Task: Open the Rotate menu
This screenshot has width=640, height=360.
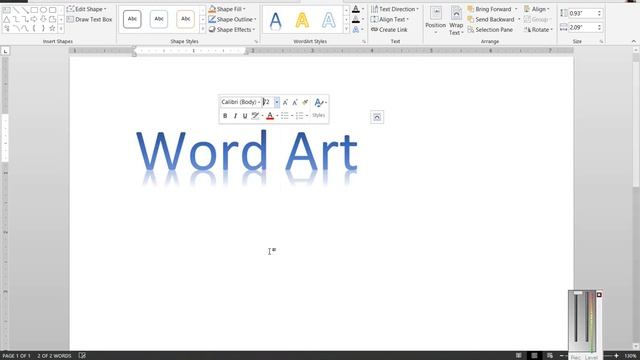Action: click(x=538, y=29)
